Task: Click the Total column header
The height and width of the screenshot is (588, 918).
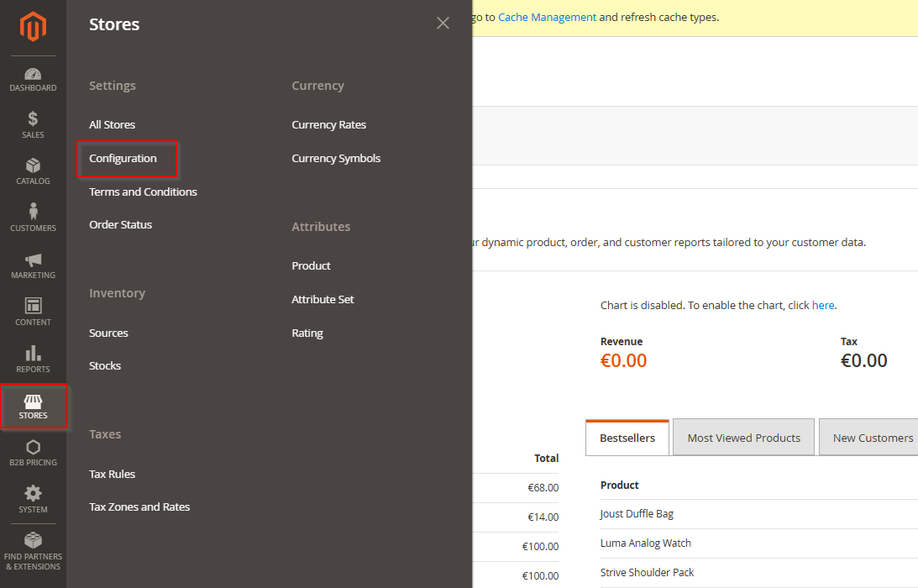Action: (546, 458)
